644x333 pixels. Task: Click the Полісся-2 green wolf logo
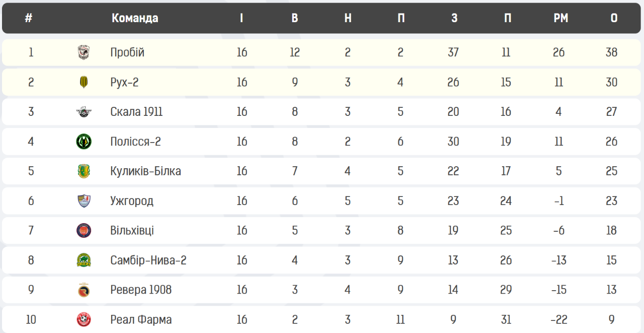(x=84, y=142)
